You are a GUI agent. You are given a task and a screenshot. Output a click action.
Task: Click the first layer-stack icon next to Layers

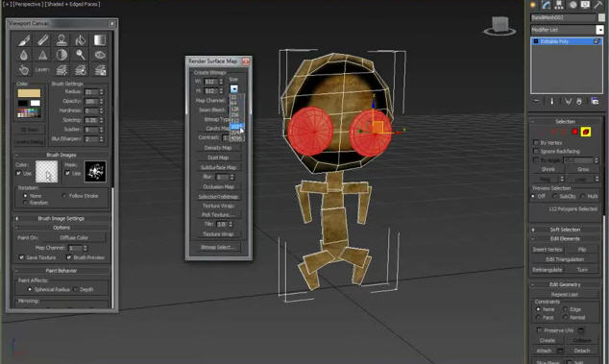pos(61,70)
